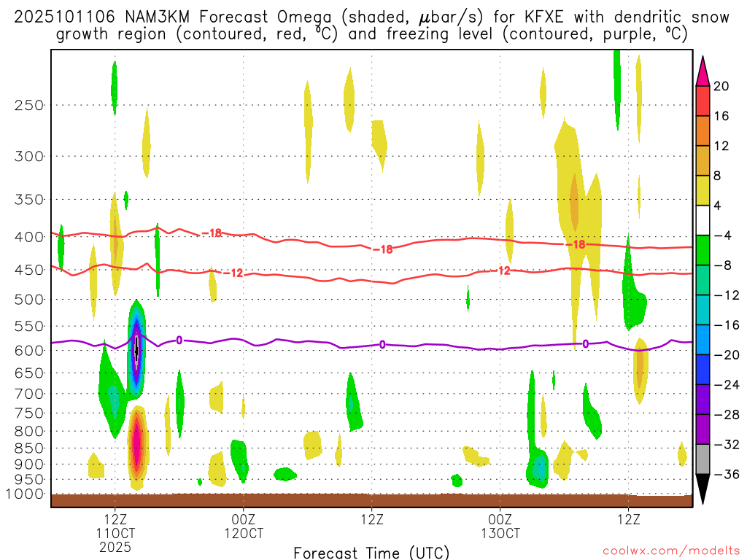Select the '700' pressure axis label
Image resolution: width=747 pixels, height=560 pixels.
[29, 394]
